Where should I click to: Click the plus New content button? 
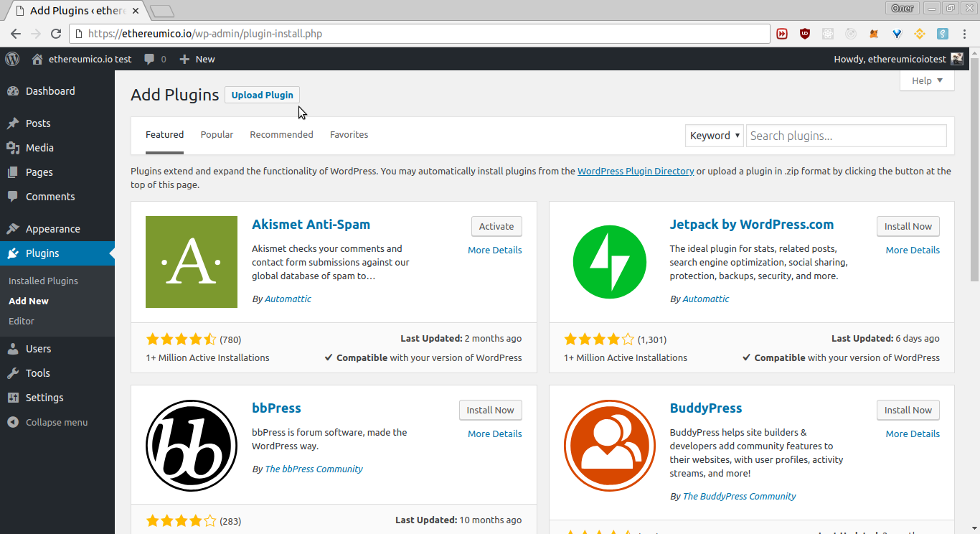[x=197, y=59]
